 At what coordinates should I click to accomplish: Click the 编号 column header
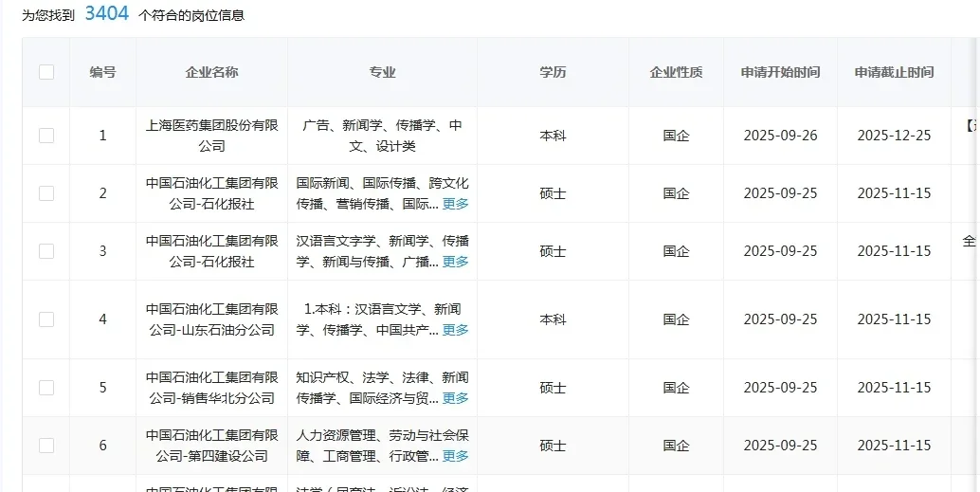(102, 72)
